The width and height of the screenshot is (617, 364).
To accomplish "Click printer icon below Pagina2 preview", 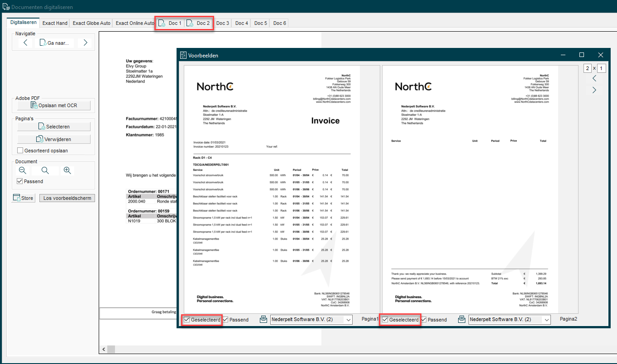I will (x=461, y=320).
